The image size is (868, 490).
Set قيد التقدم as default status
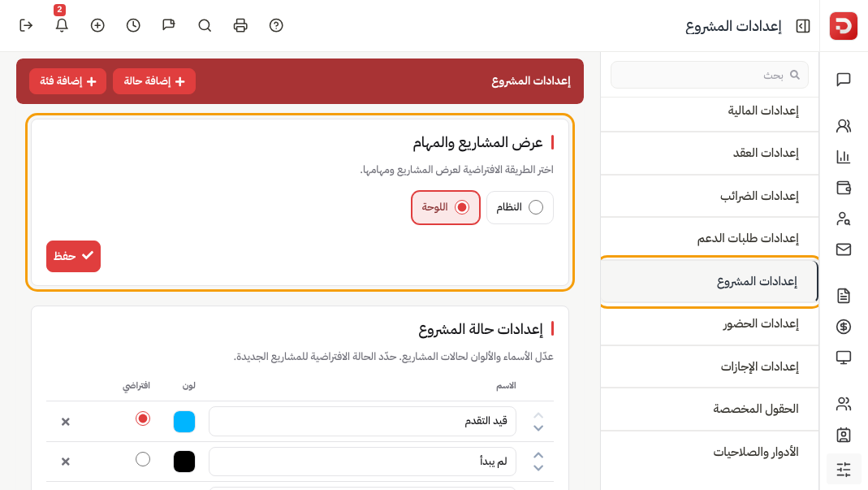point(143,418)
